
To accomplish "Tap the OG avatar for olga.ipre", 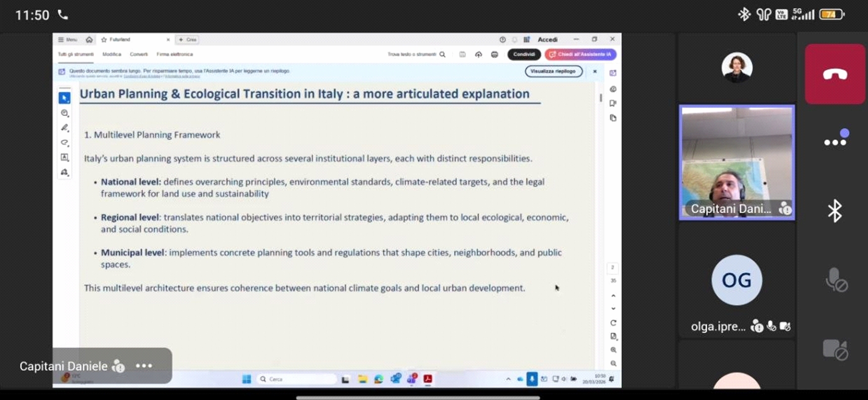I will pyautogui.click(x=737, y=280).
